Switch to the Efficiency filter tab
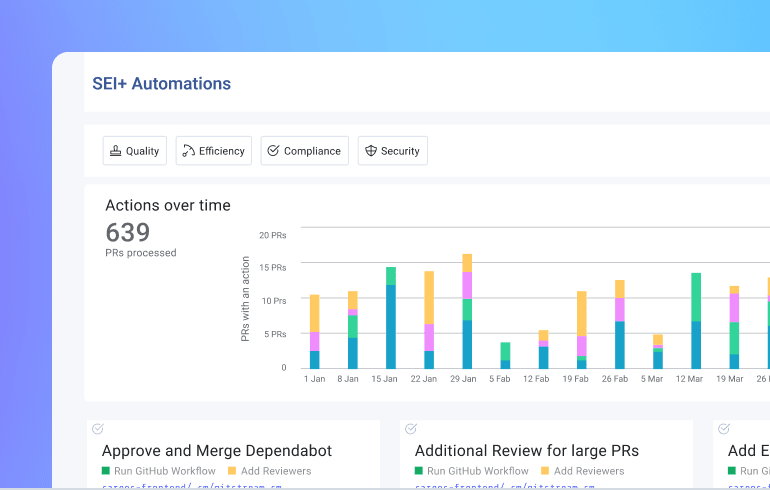 [x=214, y=151]
